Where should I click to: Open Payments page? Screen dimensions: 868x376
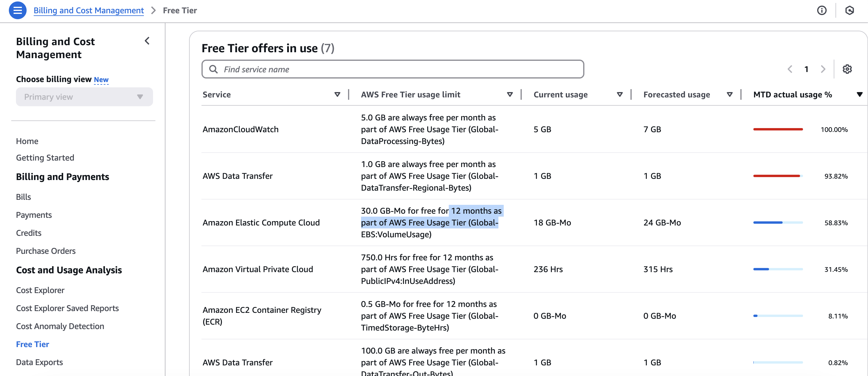(34, 215)
